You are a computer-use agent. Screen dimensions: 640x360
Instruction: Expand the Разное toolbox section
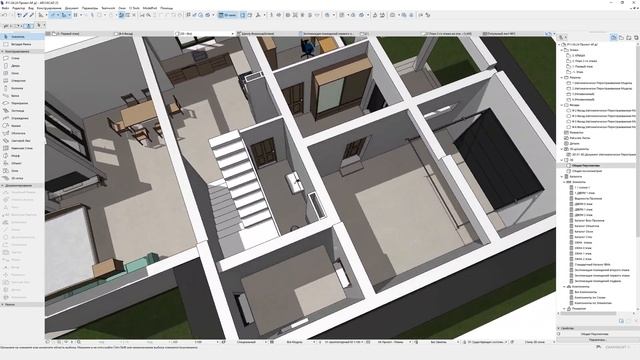pyautogui.click(x=3, y=304)
